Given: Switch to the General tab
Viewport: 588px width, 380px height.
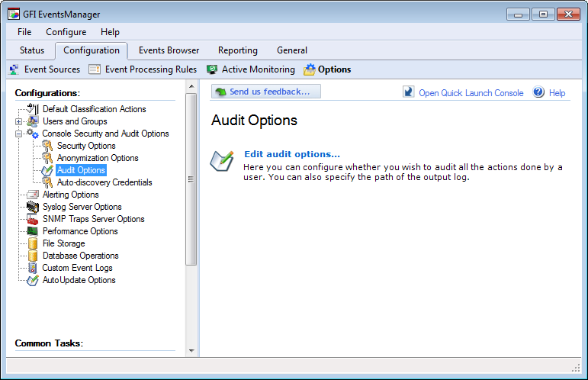Looking at the screenshot, I should click(292, 50).
